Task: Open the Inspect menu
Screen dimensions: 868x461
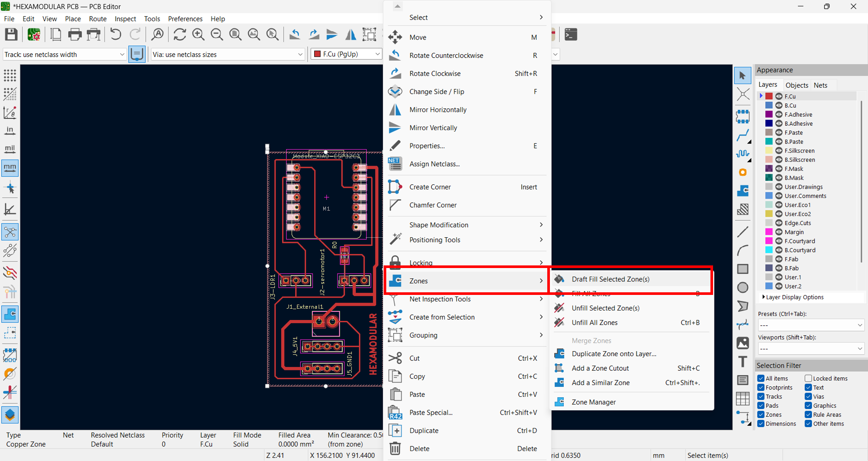Action: point(125,19)
